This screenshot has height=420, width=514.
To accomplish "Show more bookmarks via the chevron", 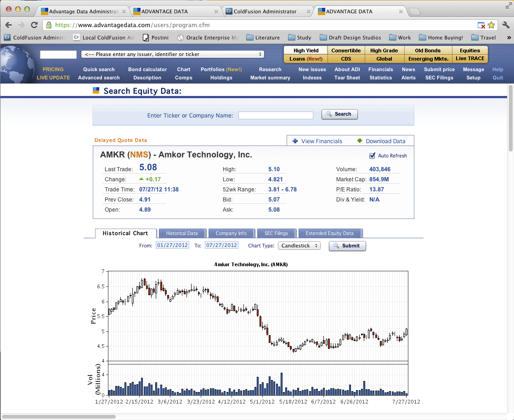I will pyautogui.click(x=509, y=38).
